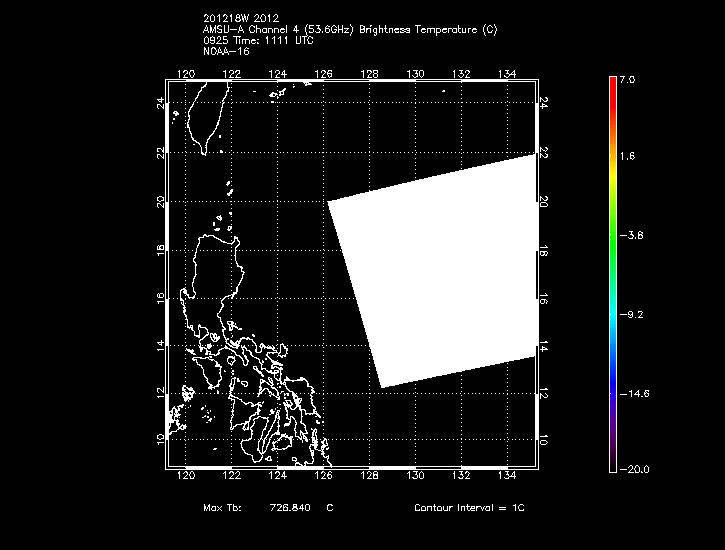The height and width of the screenshot is (550, 725).
Task: Click the Contour Interval = 1C text
Action: [468, 508]
